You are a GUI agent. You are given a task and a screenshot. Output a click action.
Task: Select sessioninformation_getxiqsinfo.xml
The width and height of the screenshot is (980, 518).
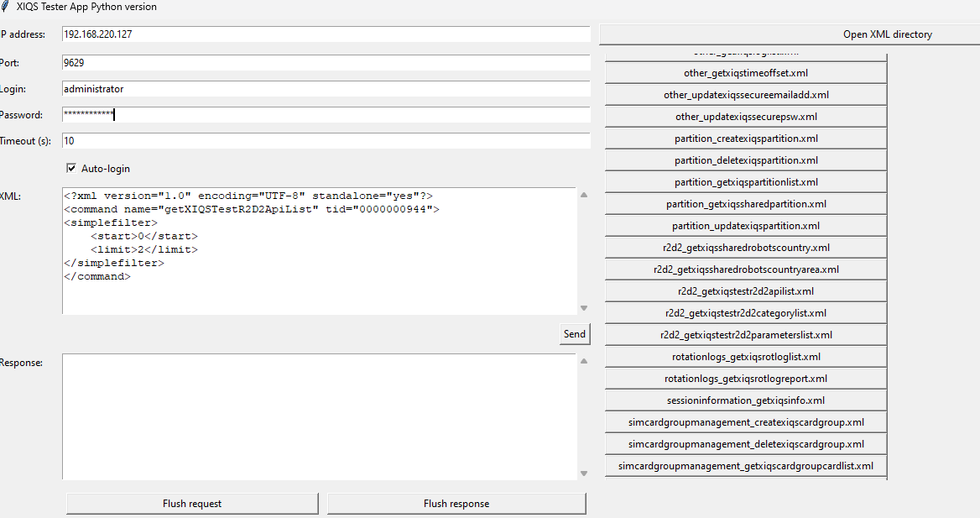click(745, 400)
